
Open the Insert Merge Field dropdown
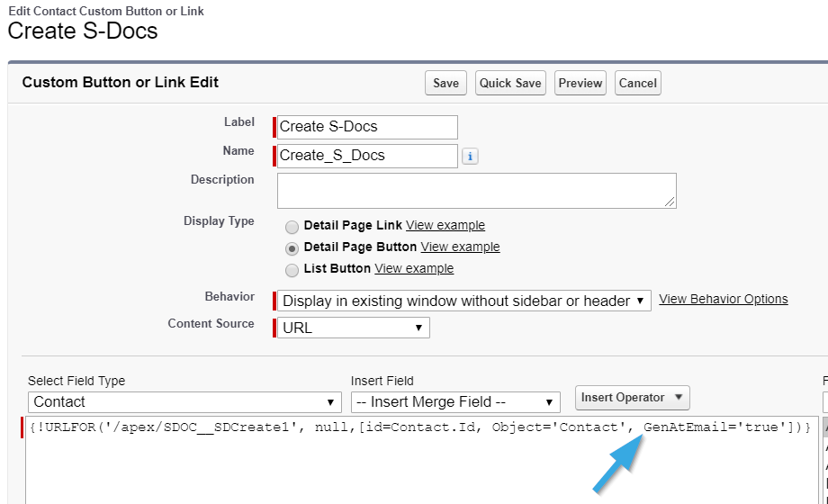455,402
